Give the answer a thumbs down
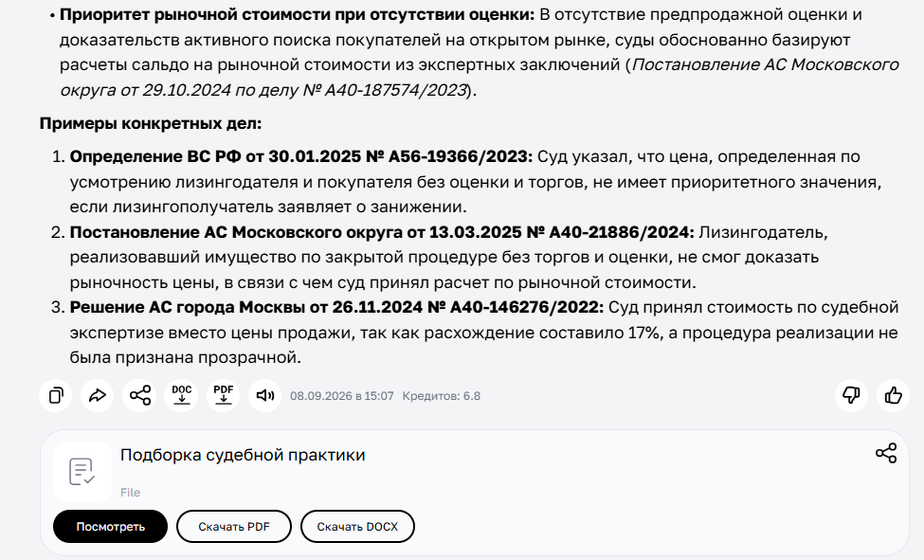This screenshot has height=560, width=924. coord(852,395)
